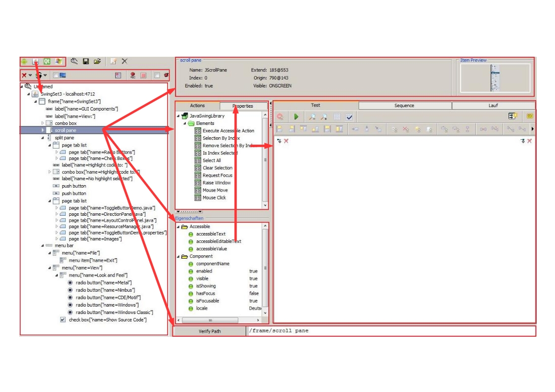Click the Android robot icon
Screen dimensions: 555x392
coord(24,61)
